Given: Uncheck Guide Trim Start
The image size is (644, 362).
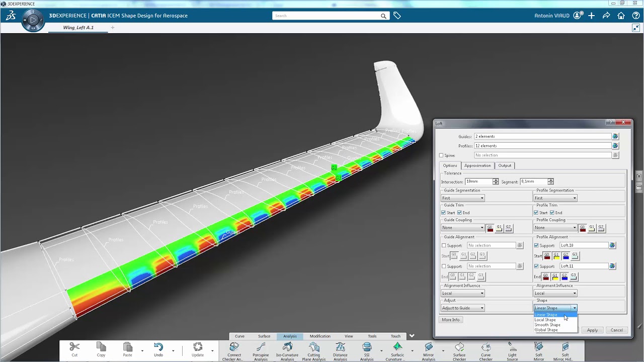Looking at the screenshot, I should pyautogui.click(x=444, y=213).
